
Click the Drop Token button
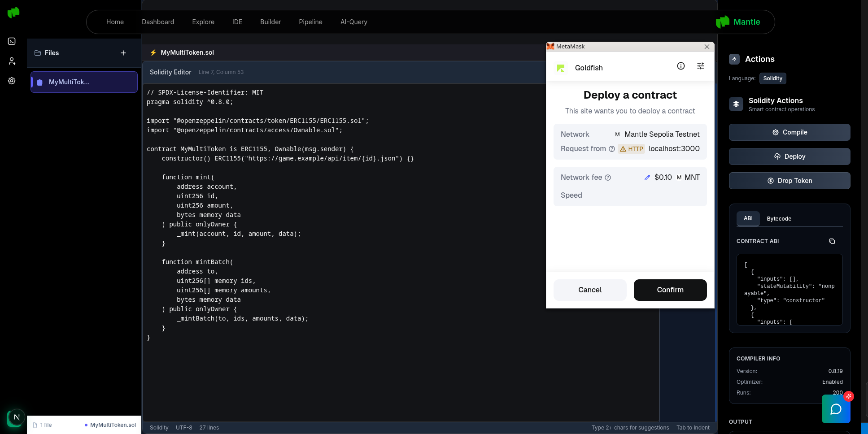click(x=789, y=181)
